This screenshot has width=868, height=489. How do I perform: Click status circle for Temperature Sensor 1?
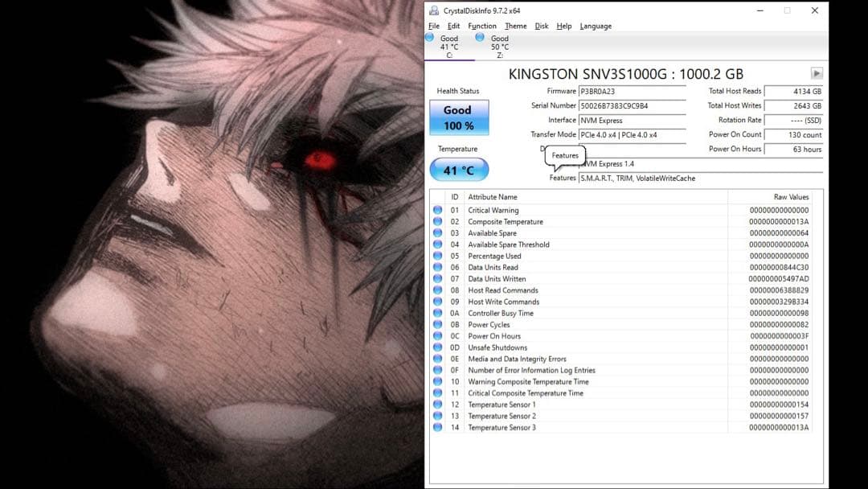437,405
